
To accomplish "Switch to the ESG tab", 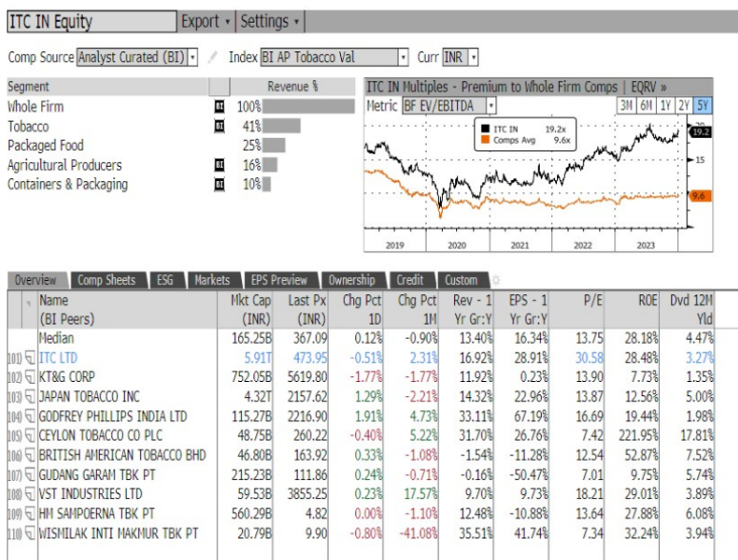I will pos(165,280).
